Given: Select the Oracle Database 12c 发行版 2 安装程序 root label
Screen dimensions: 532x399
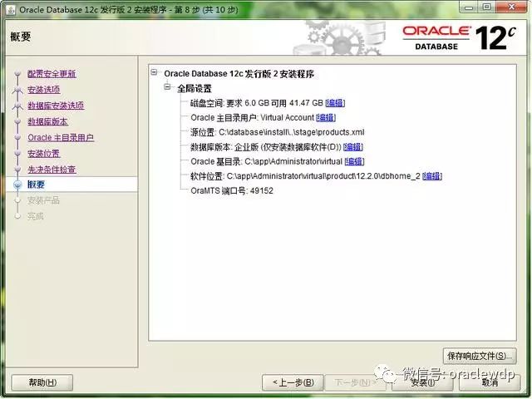Looking at the screenshot, I should 239,74.
